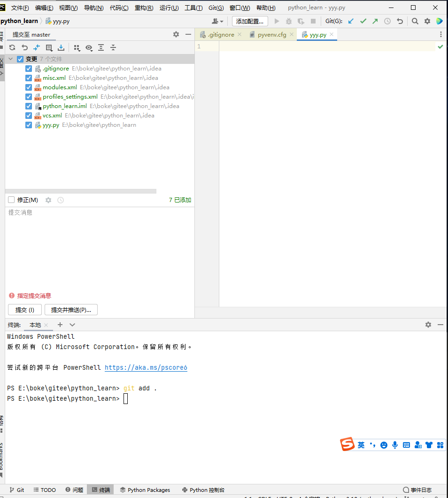448x498 pixels.
Task: Close the yyy.py editor tab
Action: [332, 34]
